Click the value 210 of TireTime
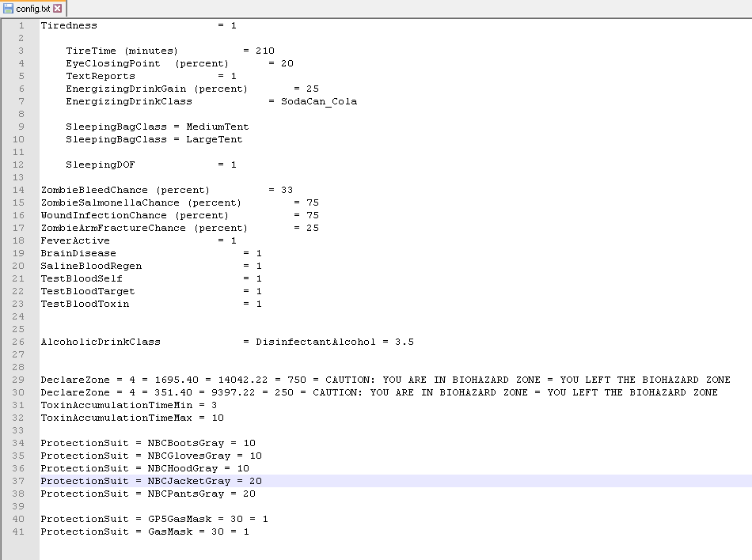Screen dimensions: 752x560 [264, 51]
